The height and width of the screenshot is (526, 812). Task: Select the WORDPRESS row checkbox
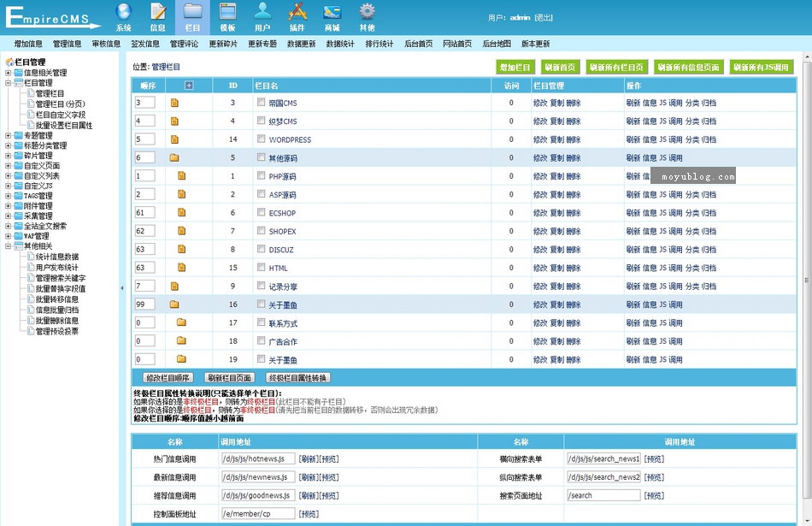tap(261, 139)
